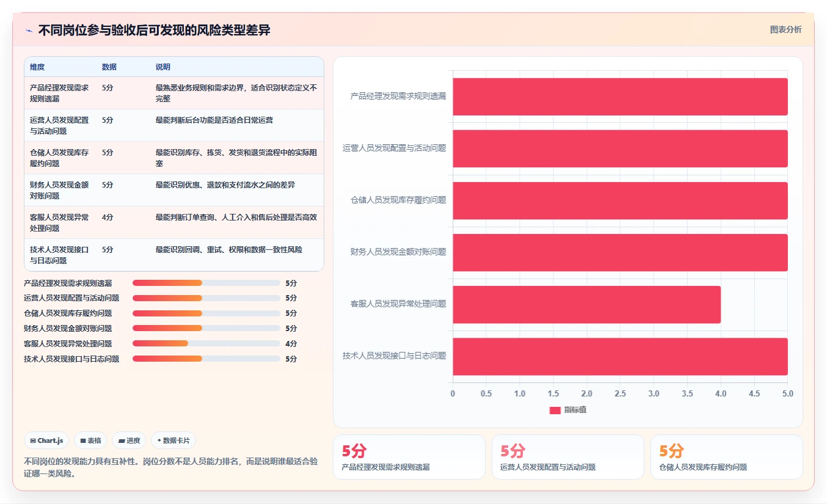The width and height of the screenshot is (827, 504).
Task: Click the chart's 技术人员发现接口与日志问题 axis label
Action: (x=395, y=356)
